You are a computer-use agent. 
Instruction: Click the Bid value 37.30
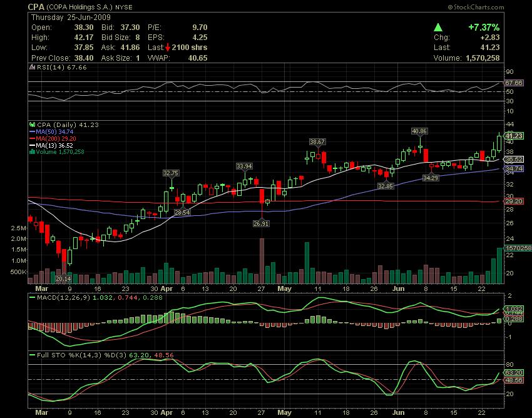pos(130,28)
